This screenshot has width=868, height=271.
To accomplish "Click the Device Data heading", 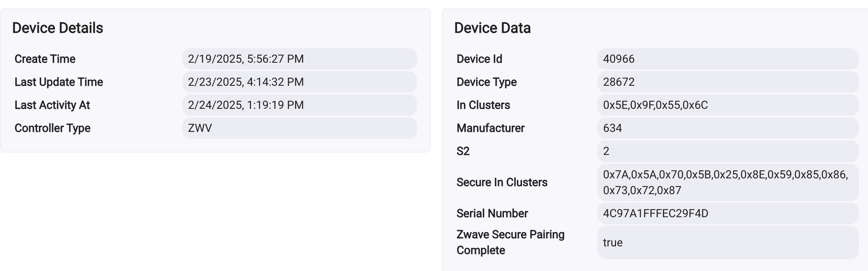I will click(x=492, y=28).
